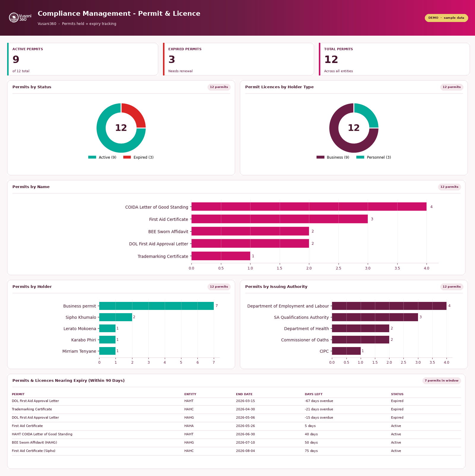Click the END DATE column header
475x476 pixels.
point(244,394)
